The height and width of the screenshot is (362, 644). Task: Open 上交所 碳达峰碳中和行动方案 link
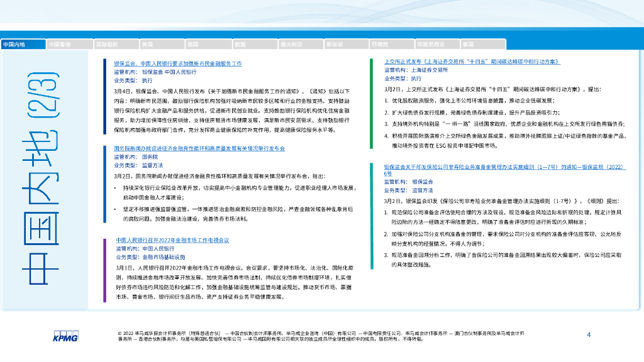click(472, 62)
